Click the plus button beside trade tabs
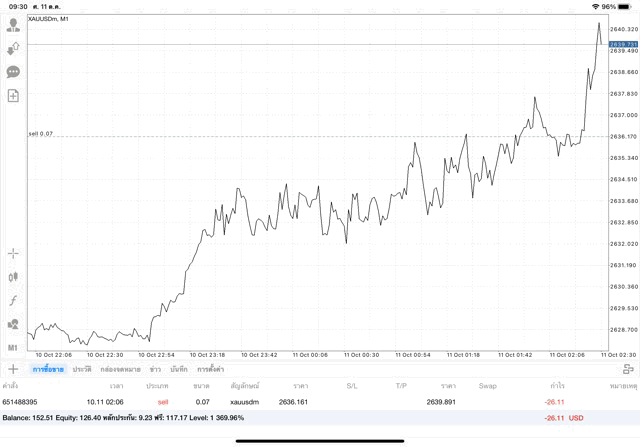The image size is (640, 447). pyautogui.click(x=13, y=369)
